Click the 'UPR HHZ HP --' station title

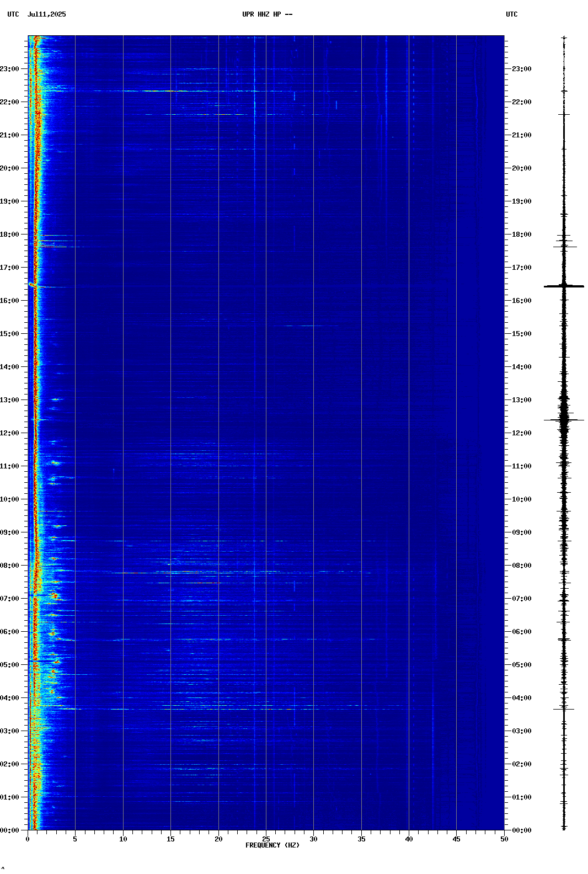click(x=267, y=14)
